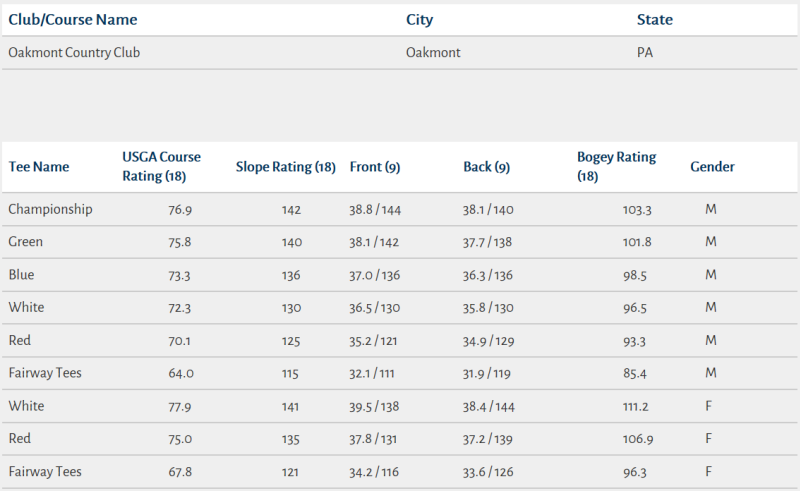
Task: Click slope rating 125 in Red row
Action: click(x=291, y=341)
